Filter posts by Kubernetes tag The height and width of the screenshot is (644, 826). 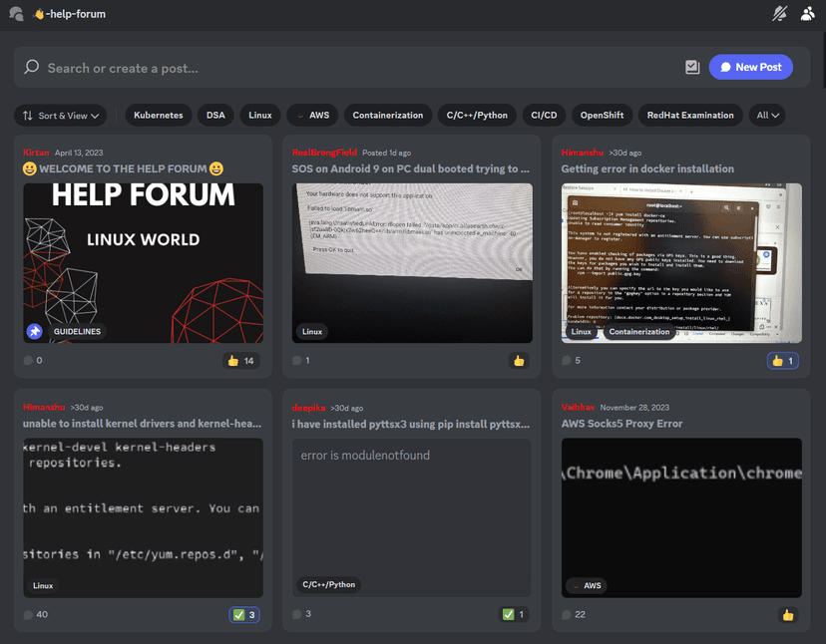click(158, 116)
